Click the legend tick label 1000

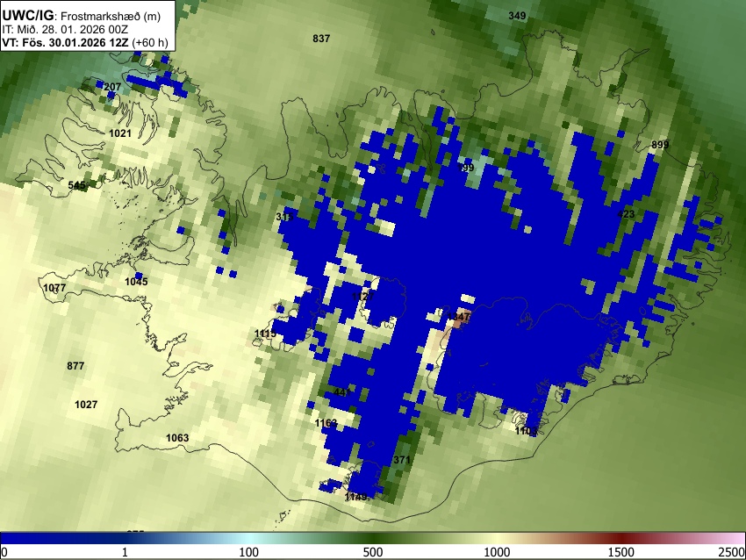[x=497, y=552]
